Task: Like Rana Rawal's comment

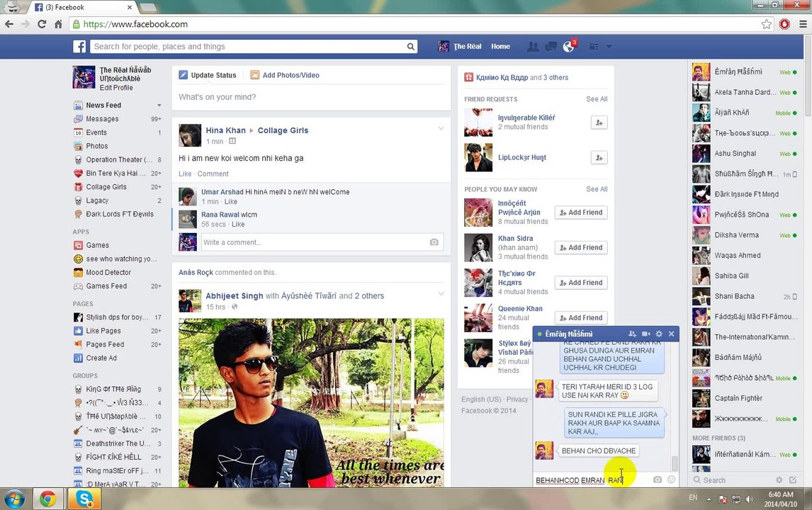Action: point(238,225)
